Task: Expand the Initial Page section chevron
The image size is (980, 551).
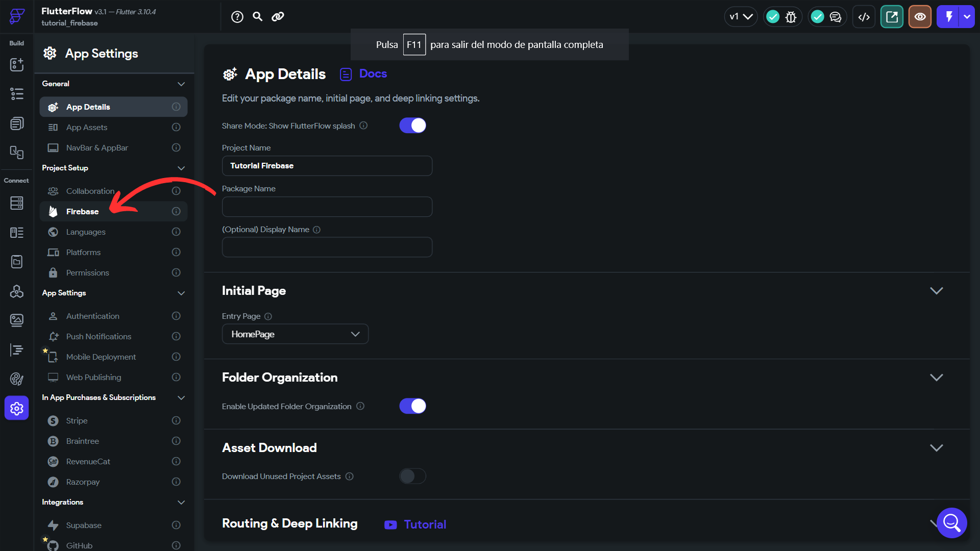Action: [937, 290]
